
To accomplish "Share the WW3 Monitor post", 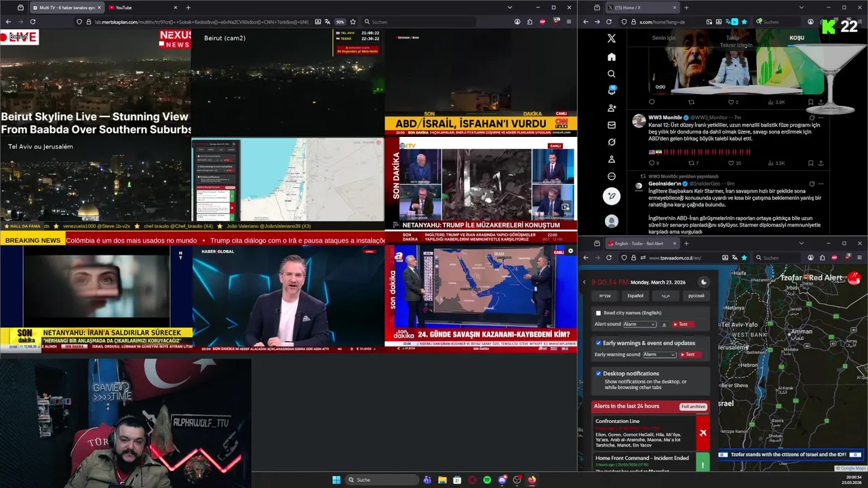I will (821, 163).
